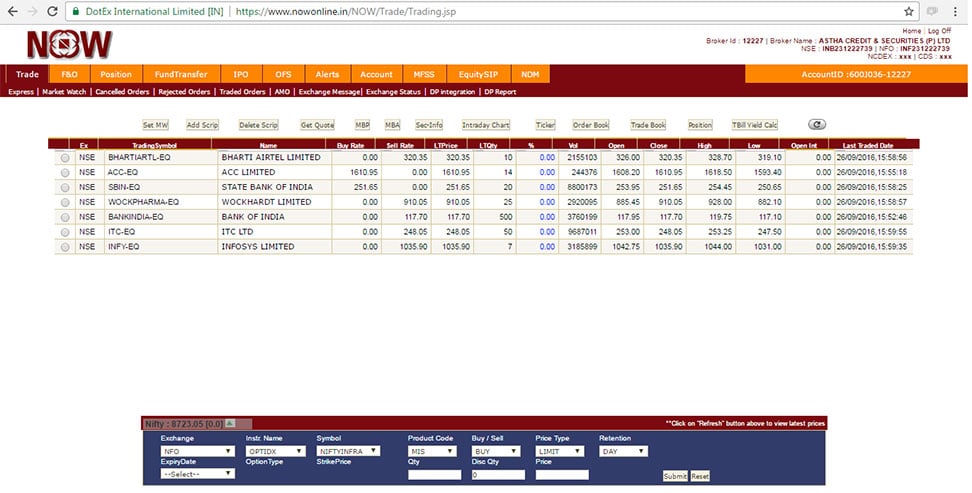Click the refresh prices icon button
Screen dimensions: 972x493
(817, 125)
